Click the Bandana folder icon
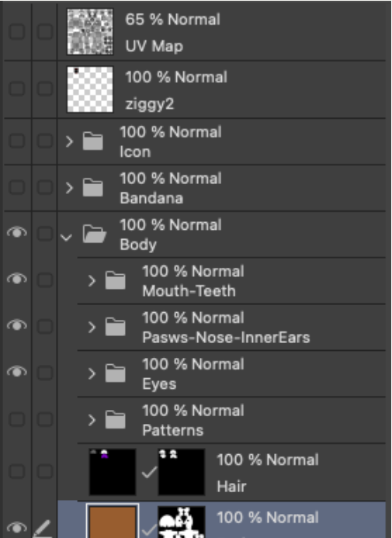The height and width of the screenshot is (538, 392). (92, 187)
